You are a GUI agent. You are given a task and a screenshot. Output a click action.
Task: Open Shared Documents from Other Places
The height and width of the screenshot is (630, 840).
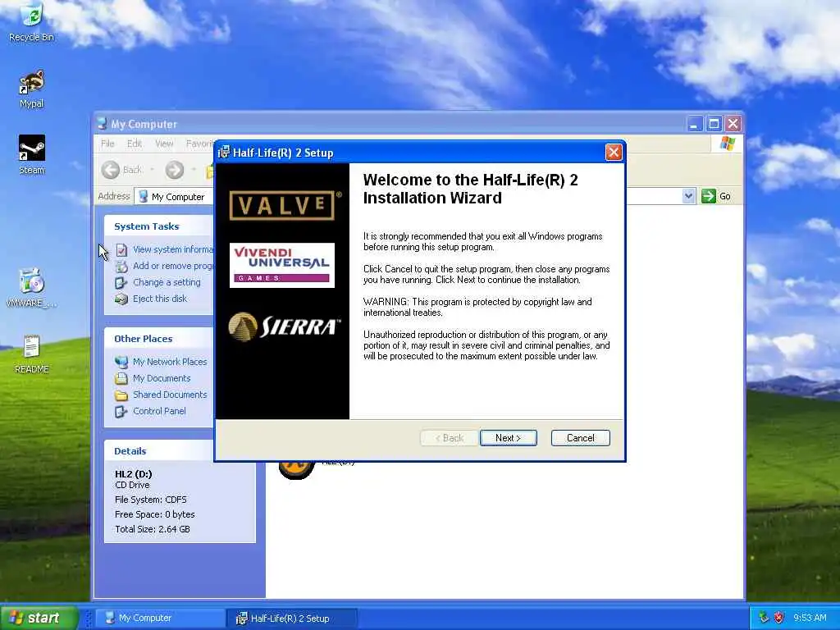(x=170, y=395)
